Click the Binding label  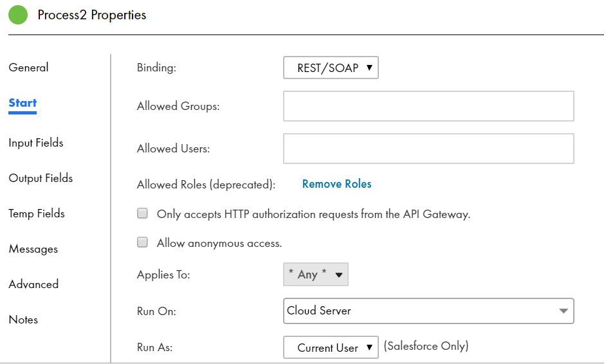point(156,68)
